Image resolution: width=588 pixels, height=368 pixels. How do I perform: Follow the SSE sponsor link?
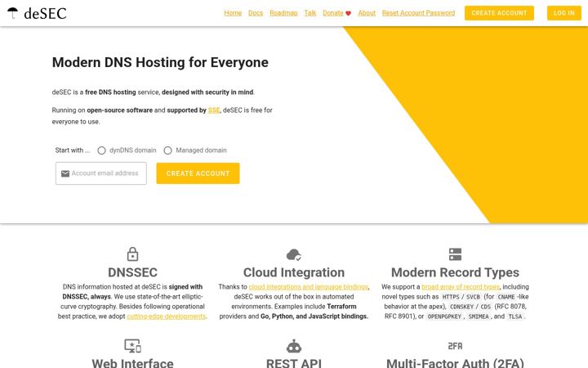coord(214,110)
